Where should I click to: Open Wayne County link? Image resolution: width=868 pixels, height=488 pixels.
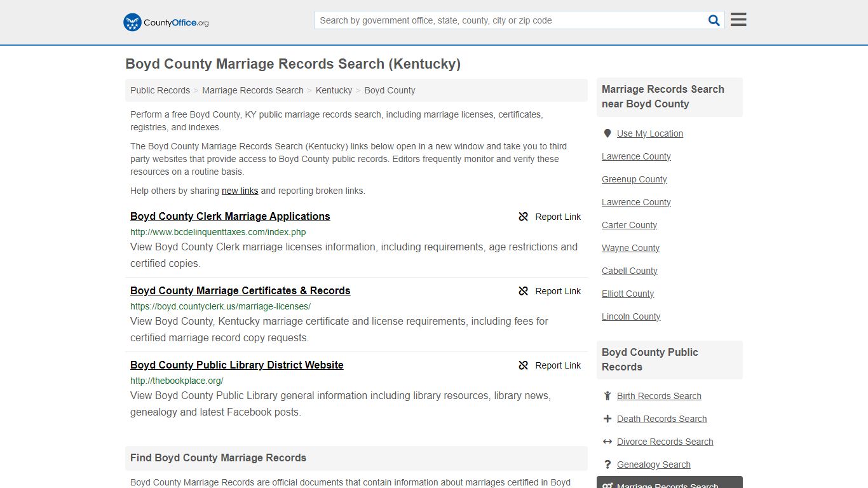click(630, 248)
